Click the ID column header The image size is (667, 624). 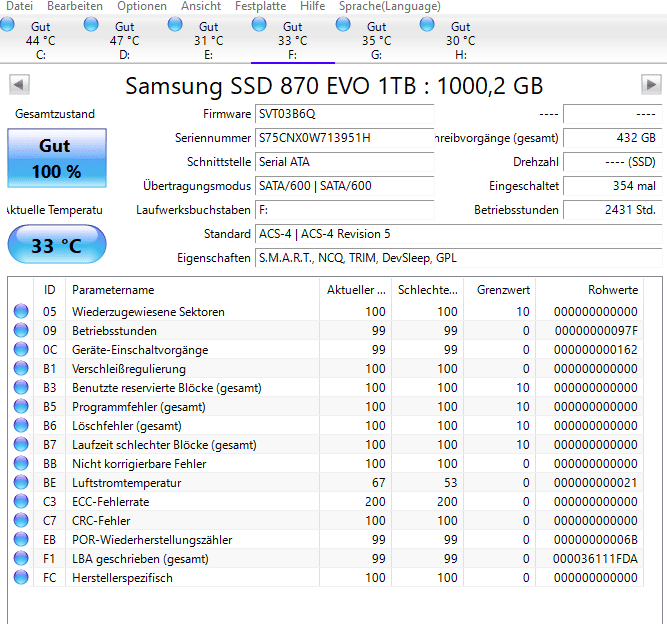(49, 290)
